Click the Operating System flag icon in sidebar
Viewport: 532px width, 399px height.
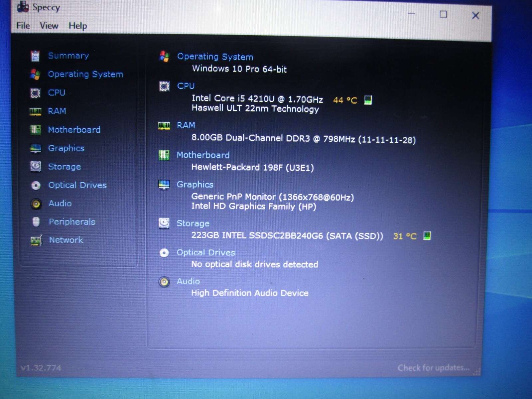pyautogui.click(x=35, y=74)
